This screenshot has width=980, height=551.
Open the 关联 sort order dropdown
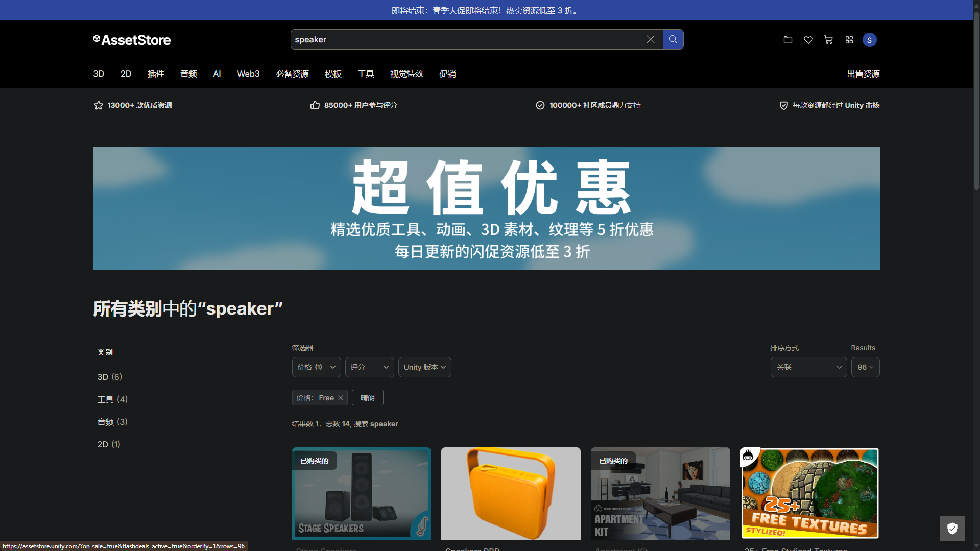tap(808, 367)
